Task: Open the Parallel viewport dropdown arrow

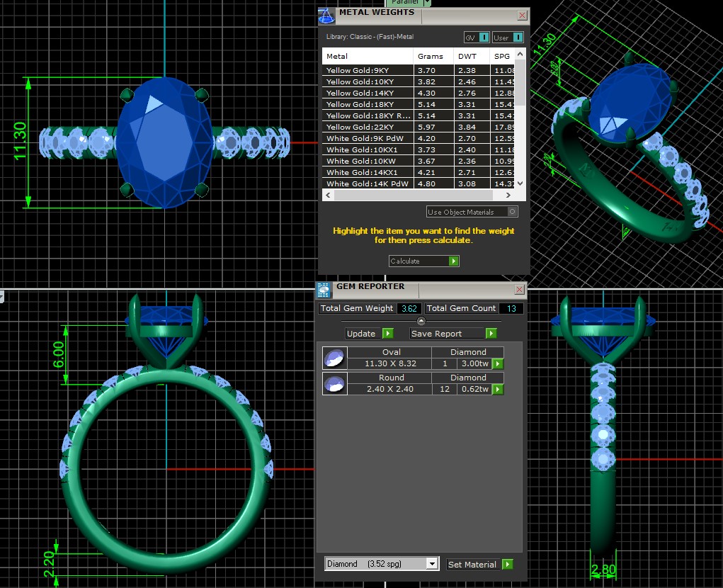Action: 427,3
